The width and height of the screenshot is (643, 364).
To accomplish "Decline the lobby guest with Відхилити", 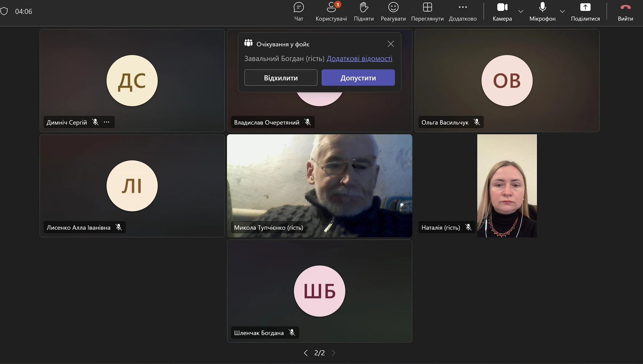I will click(281, 78).
